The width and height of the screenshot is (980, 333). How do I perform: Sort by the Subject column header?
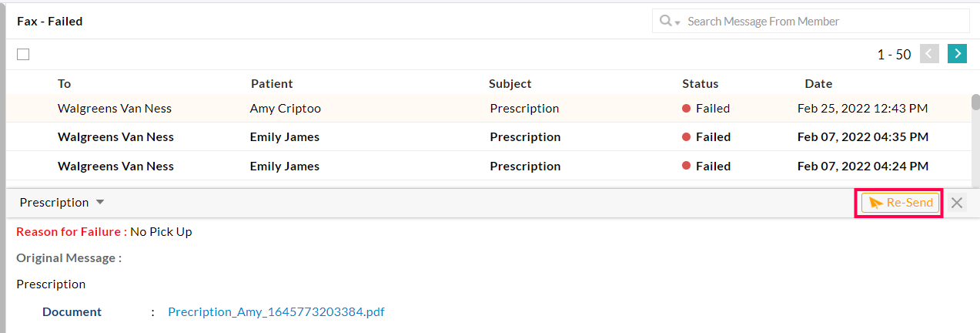(510, 83)
